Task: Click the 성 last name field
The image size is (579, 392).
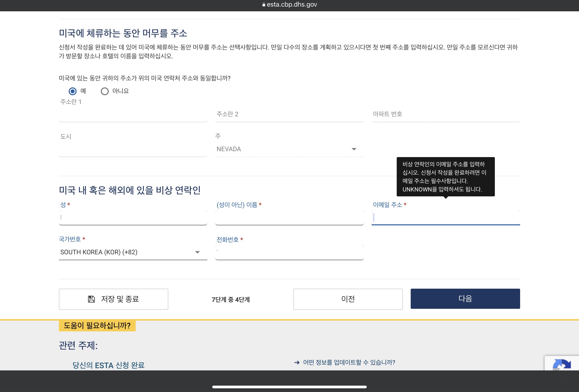Action: [x=133, y=217]
